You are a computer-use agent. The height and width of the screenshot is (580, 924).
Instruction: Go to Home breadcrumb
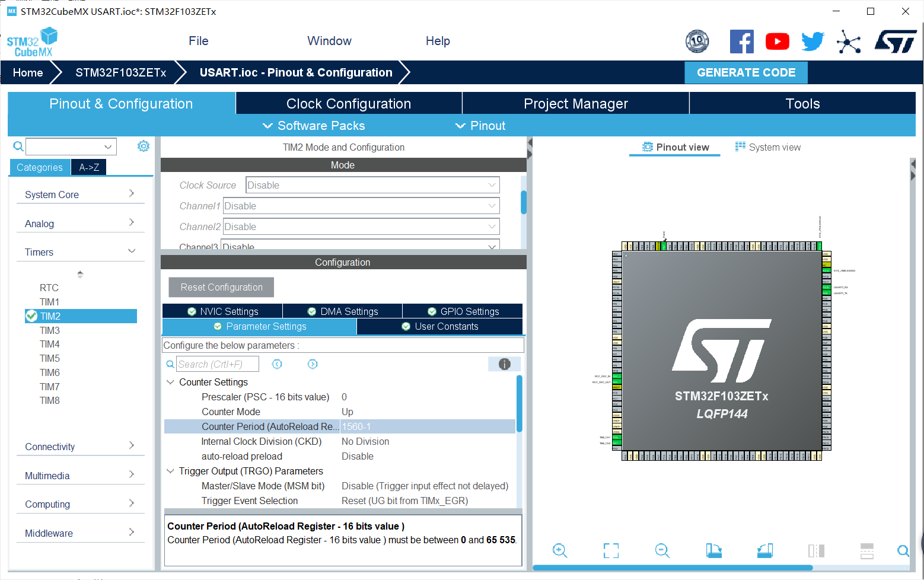28,72
